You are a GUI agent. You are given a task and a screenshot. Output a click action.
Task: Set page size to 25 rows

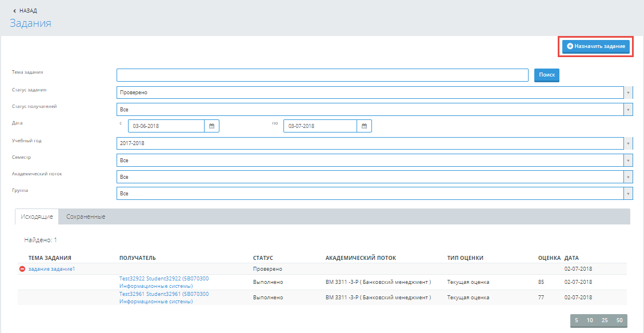coord(605,320)
